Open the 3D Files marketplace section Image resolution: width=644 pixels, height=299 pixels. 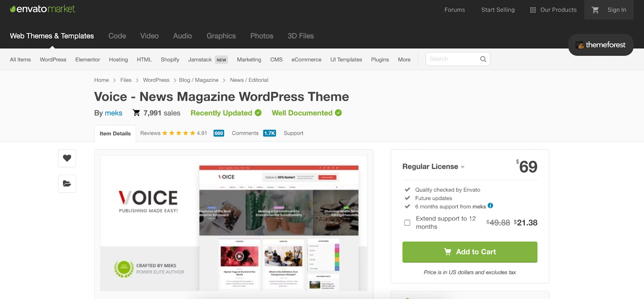[301, 36]
